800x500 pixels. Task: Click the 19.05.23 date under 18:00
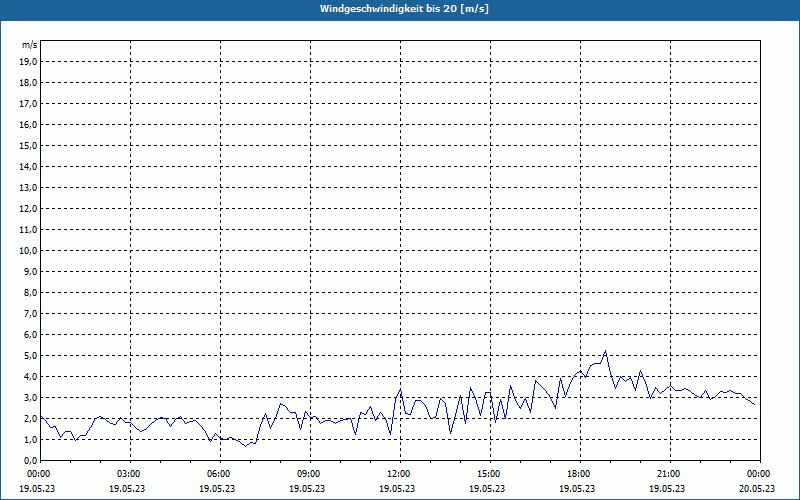tap(577, 488)
